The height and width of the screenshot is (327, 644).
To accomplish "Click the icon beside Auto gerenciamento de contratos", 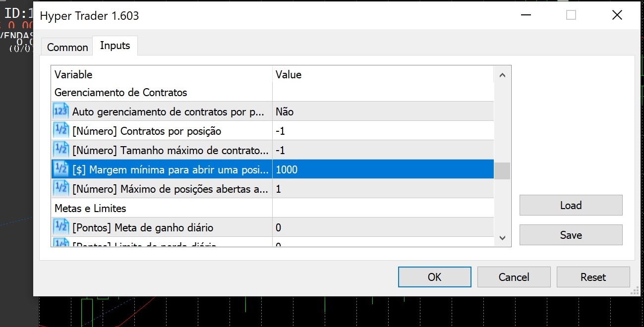I will (60, 111).
